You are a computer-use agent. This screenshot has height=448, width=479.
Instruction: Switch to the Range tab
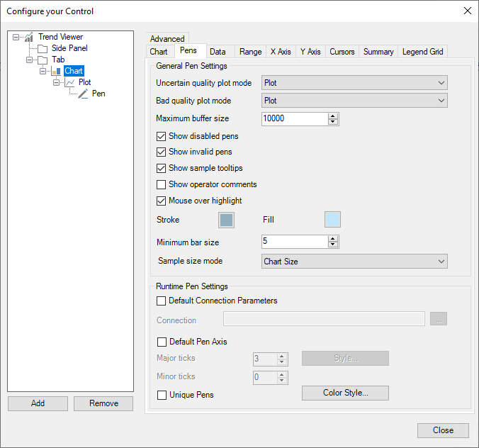[251, 52]
